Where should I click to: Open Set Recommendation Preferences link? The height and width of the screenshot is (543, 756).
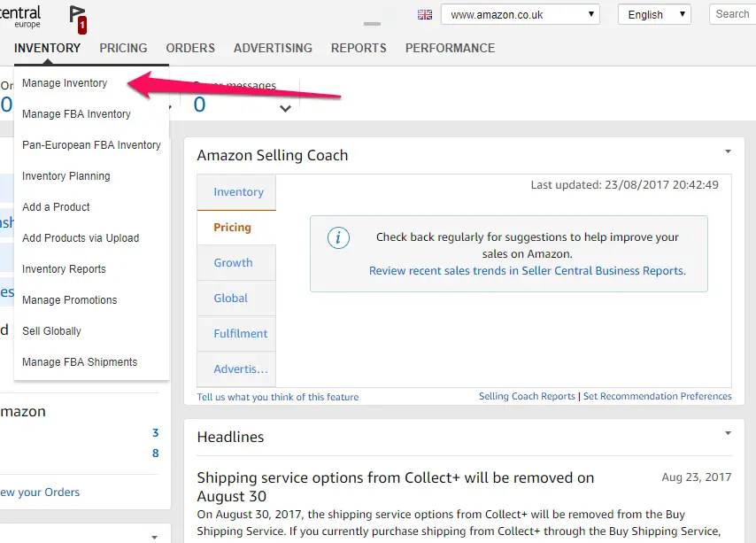[657, 396]
